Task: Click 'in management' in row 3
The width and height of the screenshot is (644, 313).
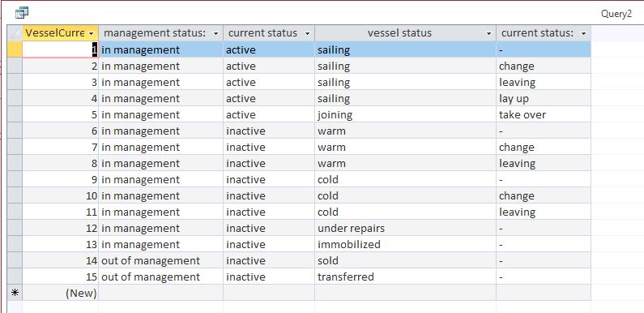Action: click(x=140, y=82)
